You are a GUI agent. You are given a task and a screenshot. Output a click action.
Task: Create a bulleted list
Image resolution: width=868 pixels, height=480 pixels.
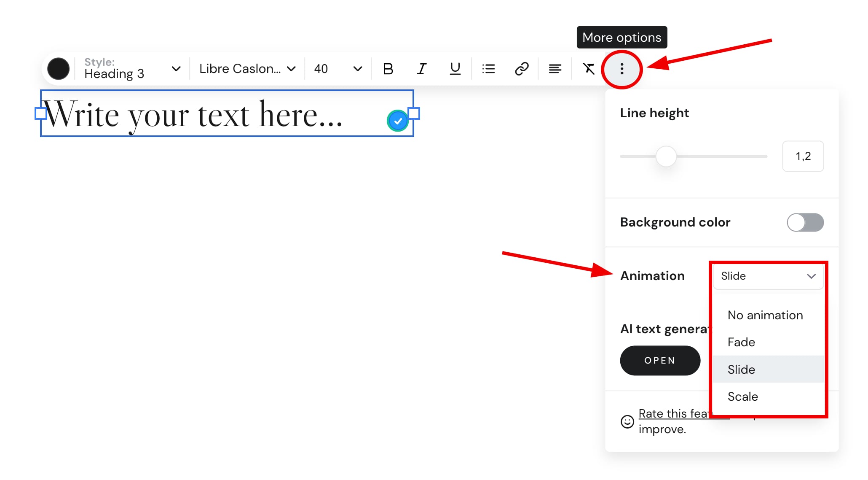(488, 69)
